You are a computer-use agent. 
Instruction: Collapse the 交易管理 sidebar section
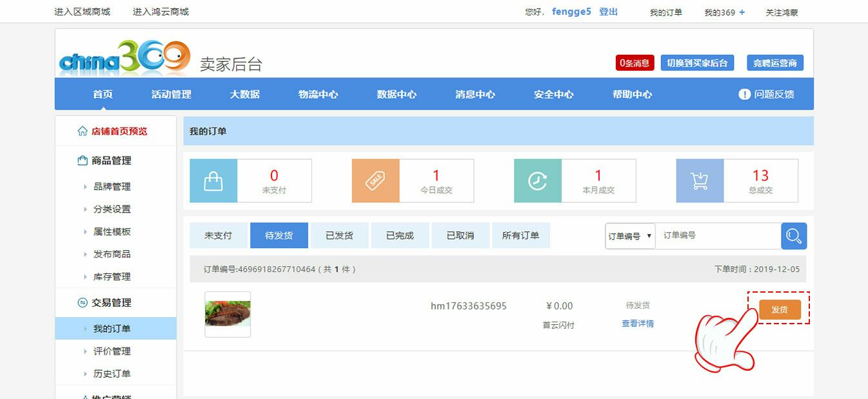pyautogui.click(x=111, y=302)
